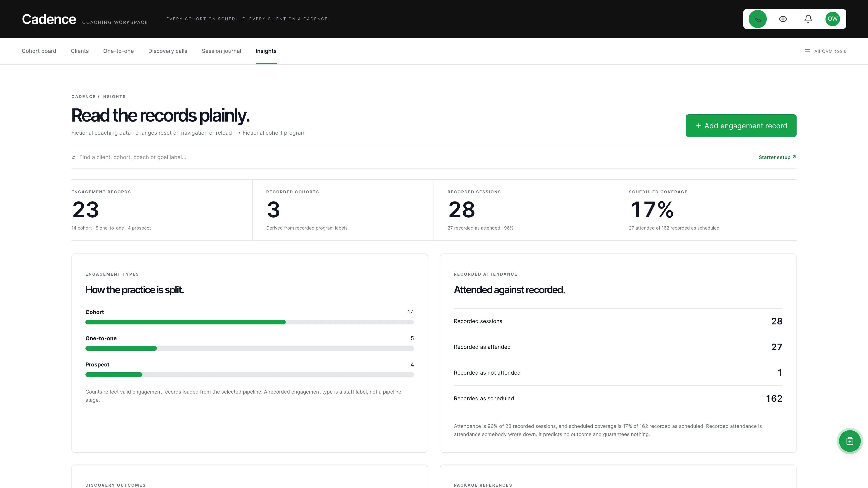This screenshot has height=488, width=868.
Task: Click the Prospect progress bar
Action: pyautogui.click(x=249, y=375)
